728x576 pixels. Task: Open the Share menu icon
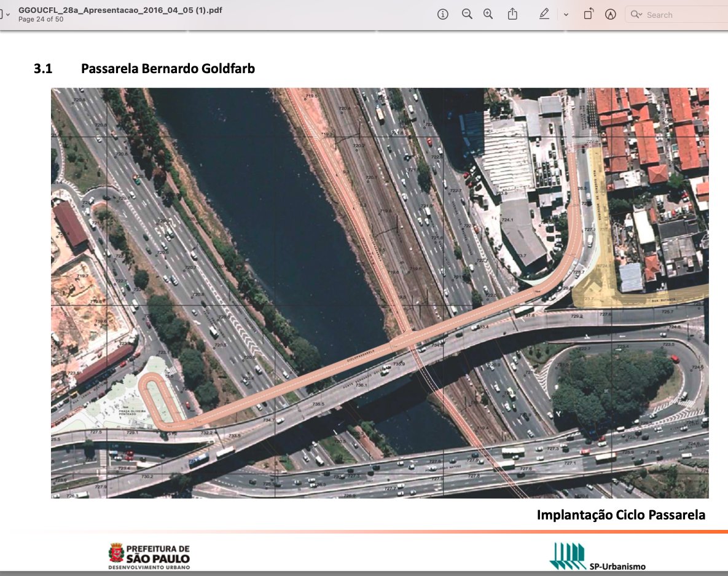pyautogui.click(x=513, y=15)
